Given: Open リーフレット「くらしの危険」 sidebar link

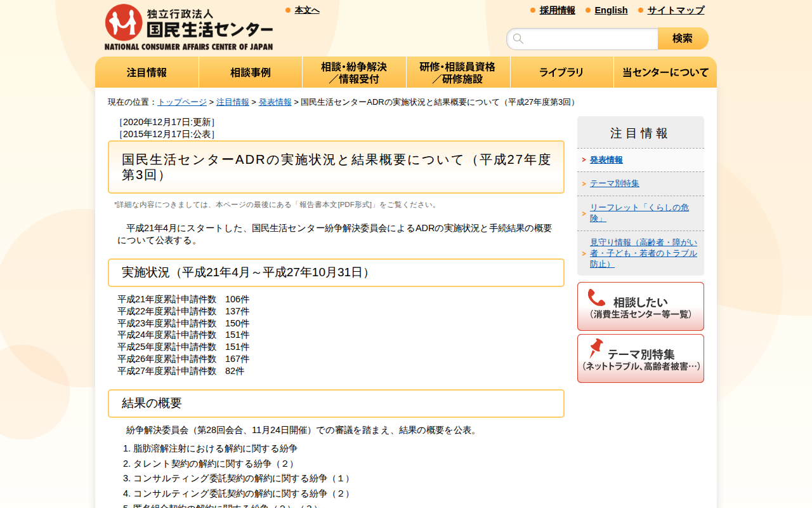Looking at the screenshot, I should pos(639,213).
